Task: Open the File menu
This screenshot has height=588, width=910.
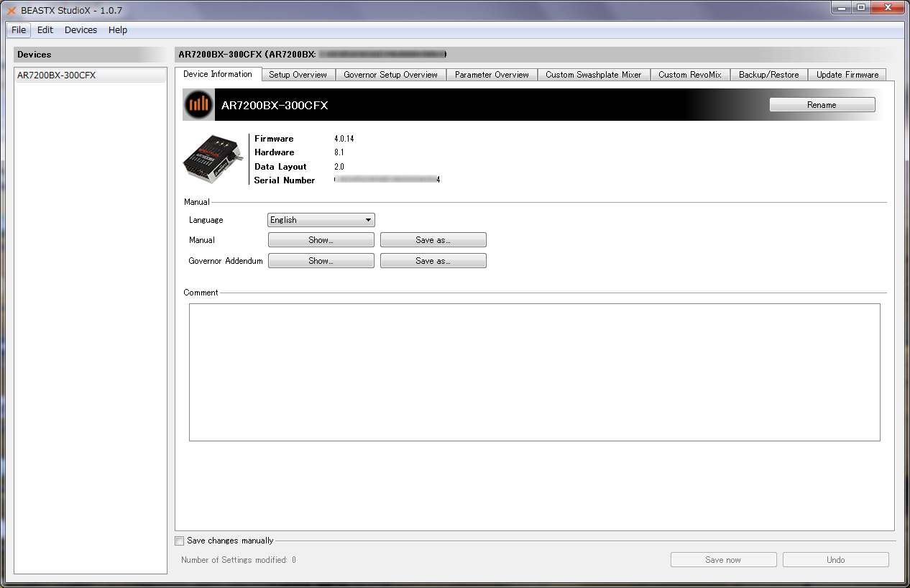Action: (x=19, y=30)
